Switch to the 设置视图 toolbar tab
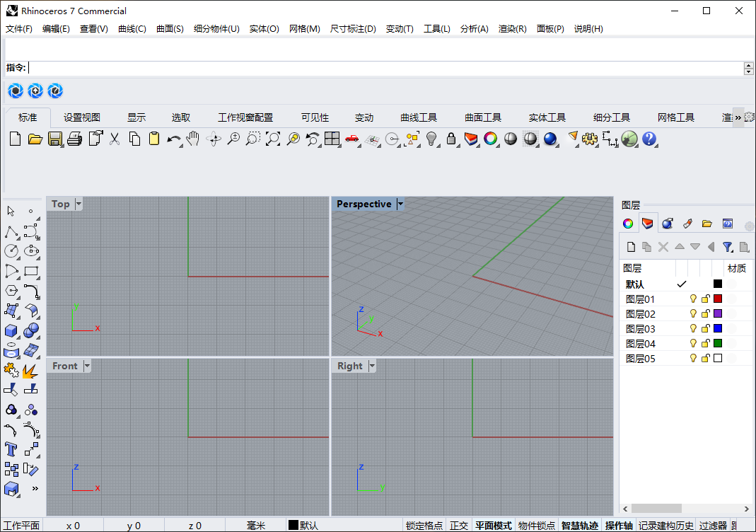Screen dimensions: 756x532 [82, 117]
